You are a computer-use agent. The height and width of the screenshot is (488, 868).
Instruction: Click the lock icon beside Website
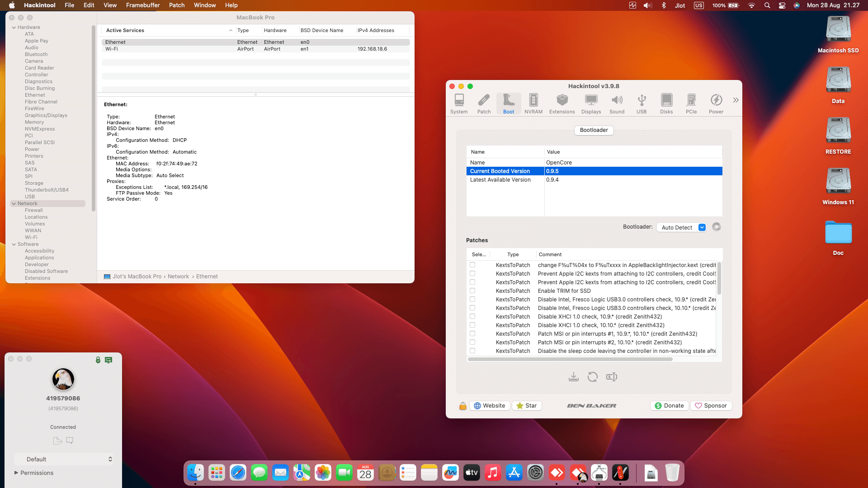coord(462,406)
